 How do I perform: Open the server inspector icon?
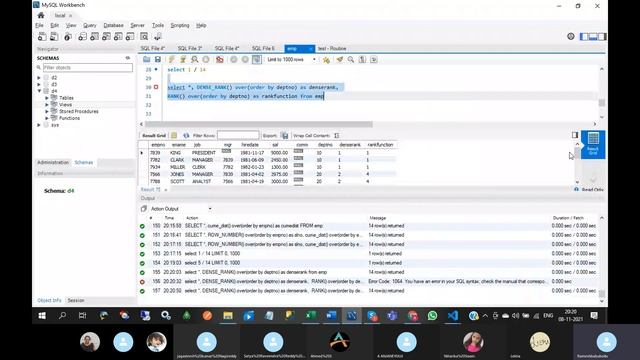68,37
